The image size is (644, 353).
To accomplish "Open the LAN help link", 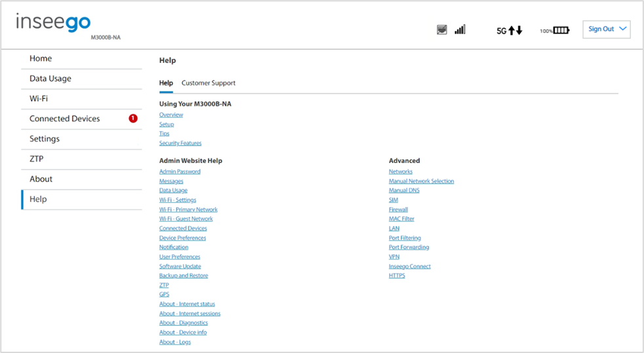I will (394, 229).
